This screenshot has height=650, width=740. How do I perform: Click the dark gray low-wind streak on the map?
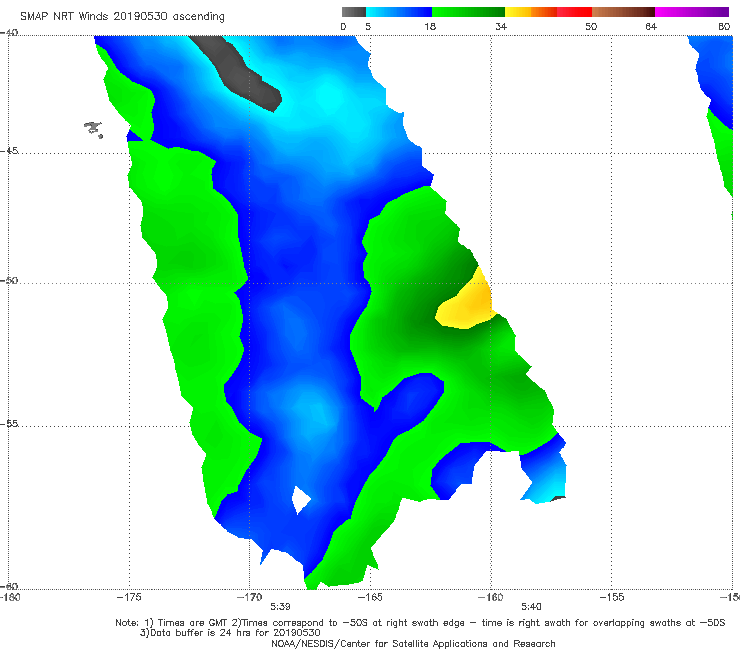[x=236, y=72]
